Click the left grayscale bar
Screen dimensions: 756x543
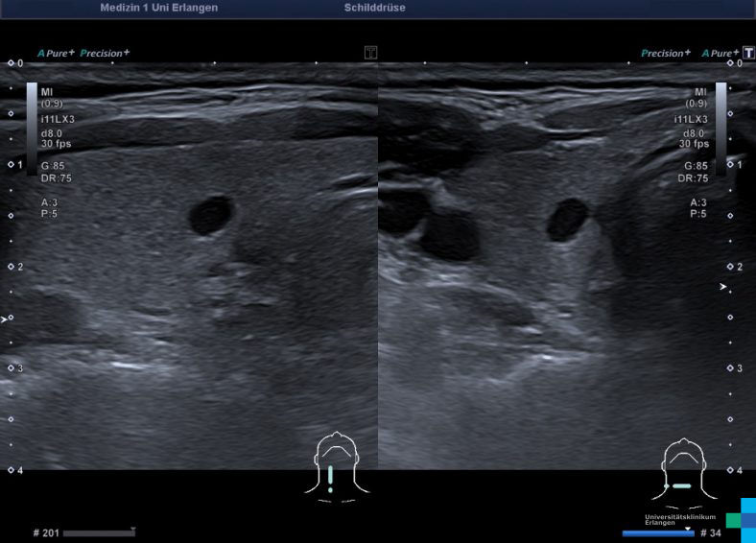32,115
